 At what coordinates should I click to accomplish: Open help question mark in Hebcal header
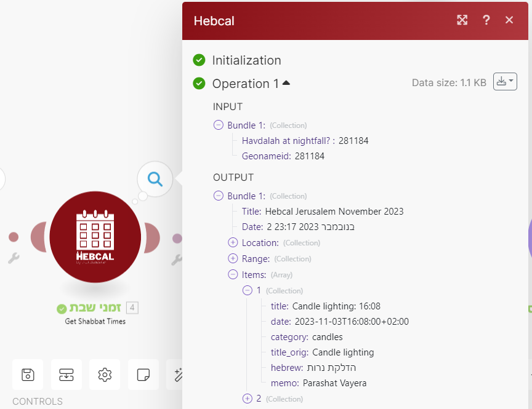pos(486,20)
